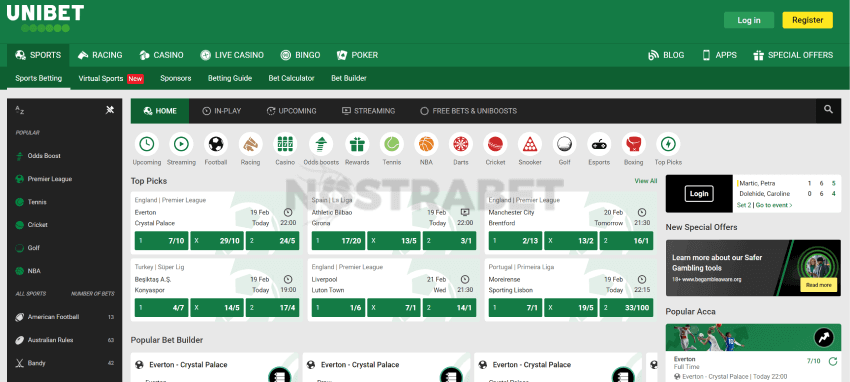Screen dimensions: 850x382
Task: Switch to the Upcoming tab in dark bar
Action: (292, 111)
